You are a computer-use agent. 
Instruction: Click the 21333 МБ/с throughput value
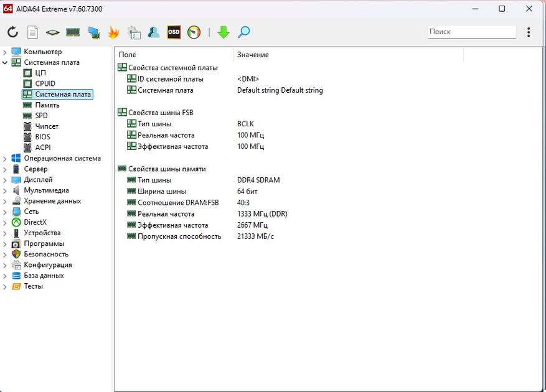255,236
